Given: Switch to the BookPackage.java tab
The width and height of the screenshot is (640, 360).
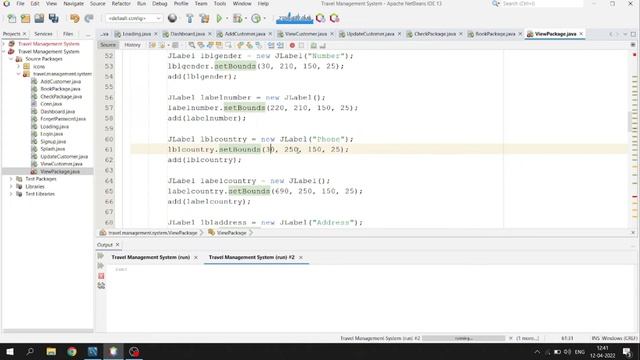Looking at the screenshot, I should [x=495, y=34].
